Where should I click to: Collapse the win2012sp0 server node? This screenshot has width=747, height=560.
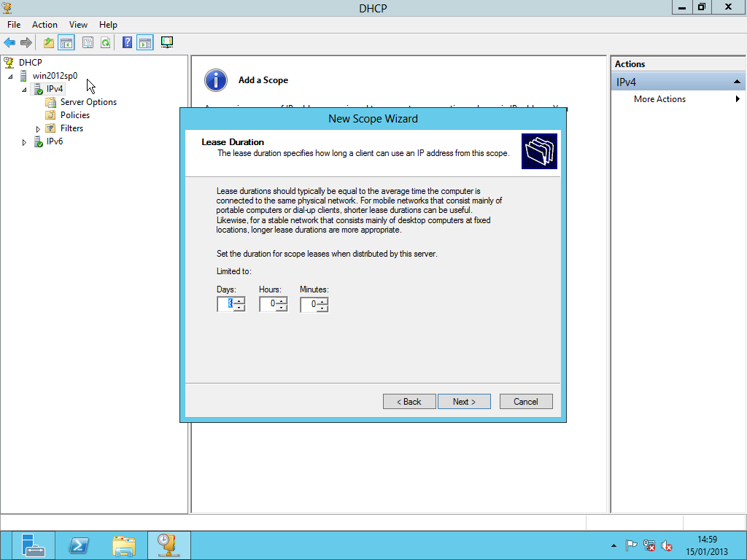[x=10, y=77]
